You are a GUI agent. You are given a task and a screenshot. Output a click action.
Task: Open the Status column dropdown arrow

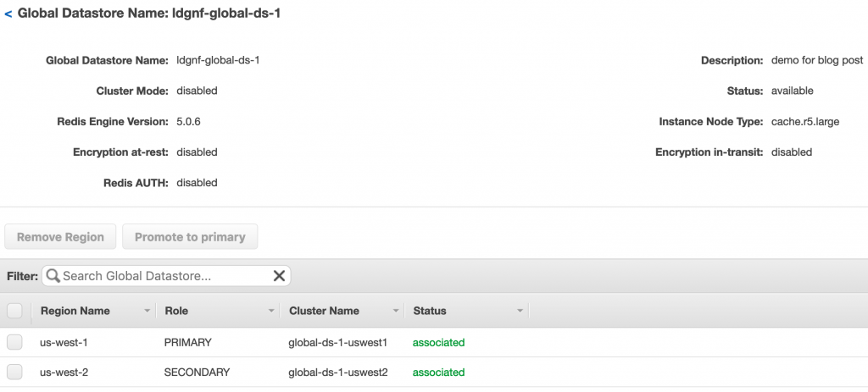pyautogui.click(x=520, y=312)
